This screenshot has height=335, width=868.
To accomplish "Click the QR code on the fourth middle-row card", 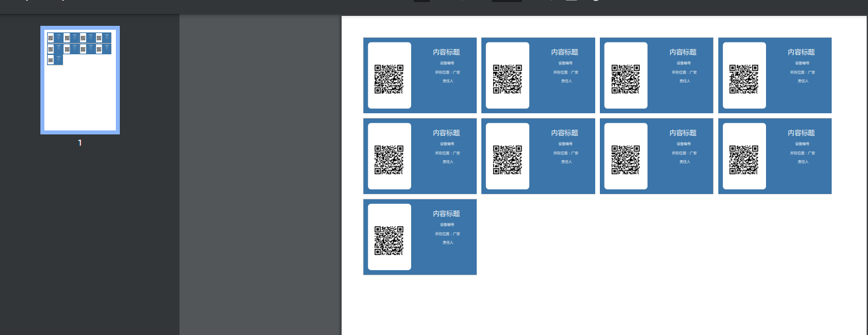I will pos(744,160).
